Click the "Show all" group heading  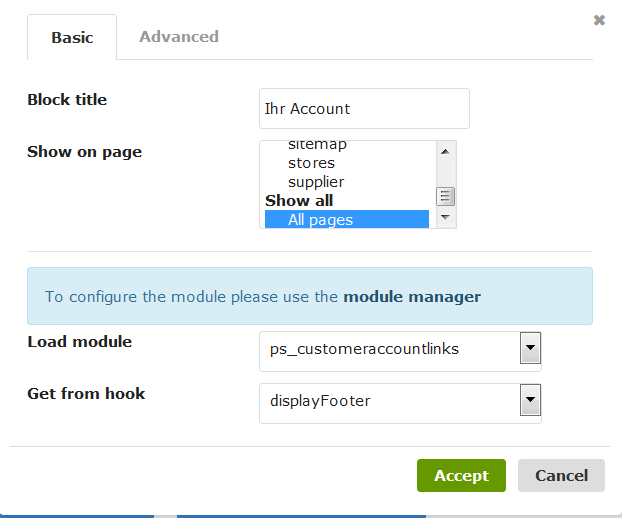tap(299, 201)
